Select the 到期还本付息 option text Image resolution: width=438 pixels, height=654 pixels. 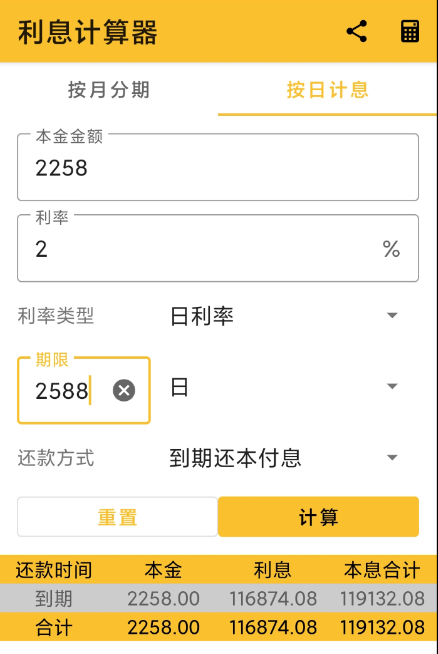(x=235, y=458)
